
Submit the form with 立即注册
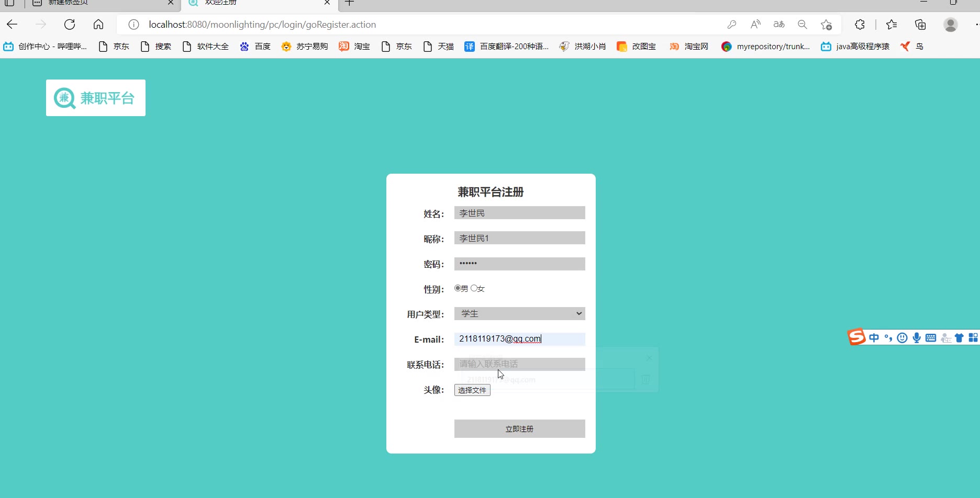[x=519, y=428]
